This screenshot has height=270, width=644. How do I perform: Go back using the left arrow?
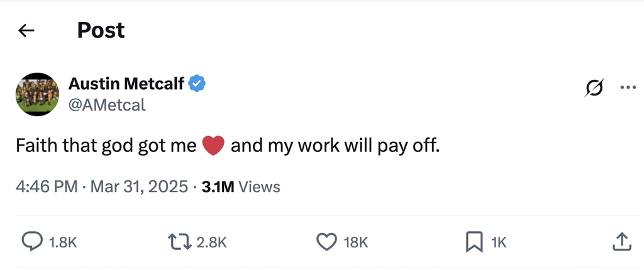click(26, 31)
